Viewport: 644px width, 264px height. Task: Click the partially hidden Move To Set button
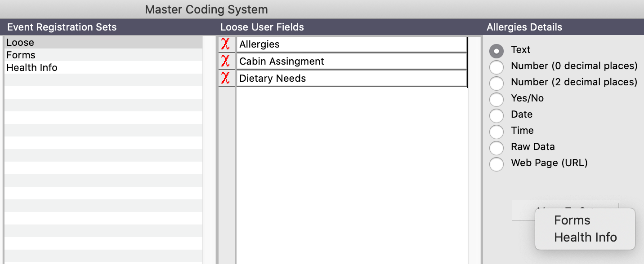tap(523, 211)
